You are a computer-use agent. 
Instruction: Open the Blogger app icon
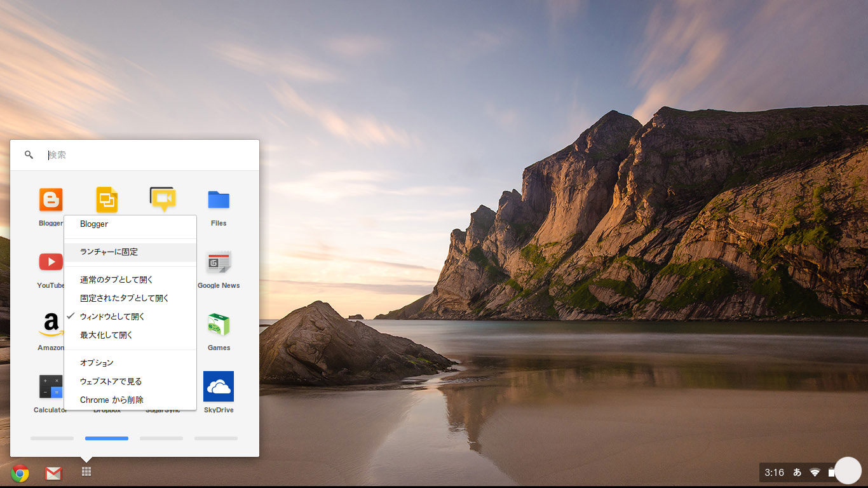click(51, 200)
